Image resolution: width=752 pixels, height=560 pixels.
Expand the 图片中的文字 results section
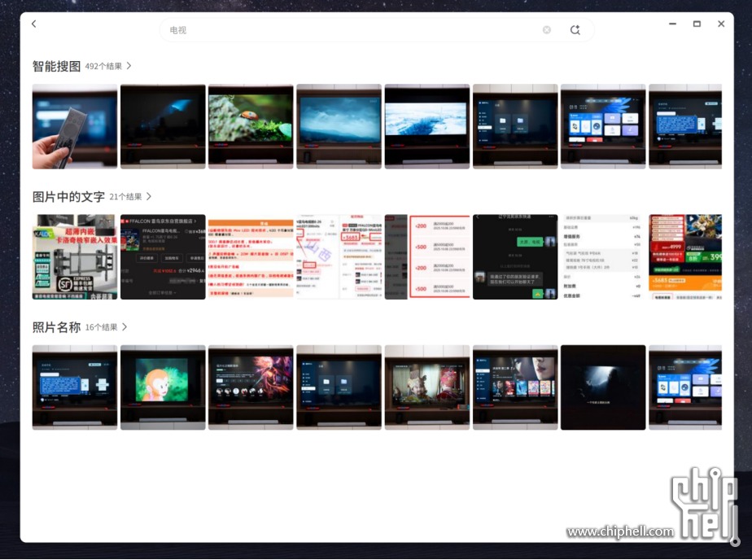click(x=149, y=197)
